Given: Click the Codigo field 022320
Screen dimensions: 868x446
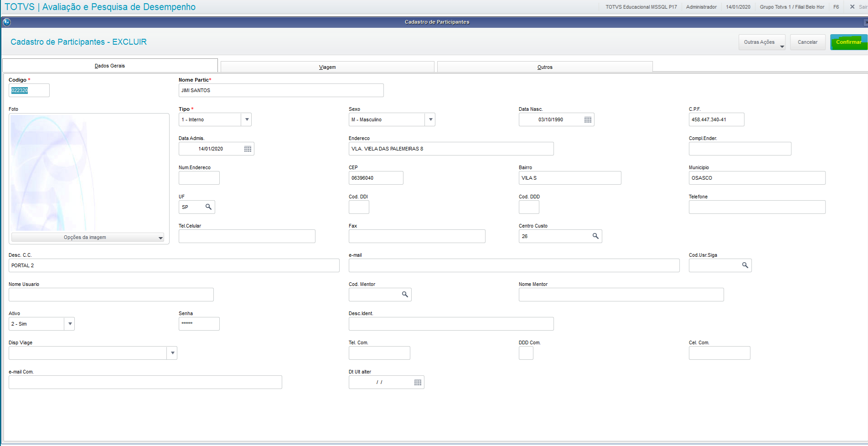Looking at the screenshot, I should click(x=29, y=90).
